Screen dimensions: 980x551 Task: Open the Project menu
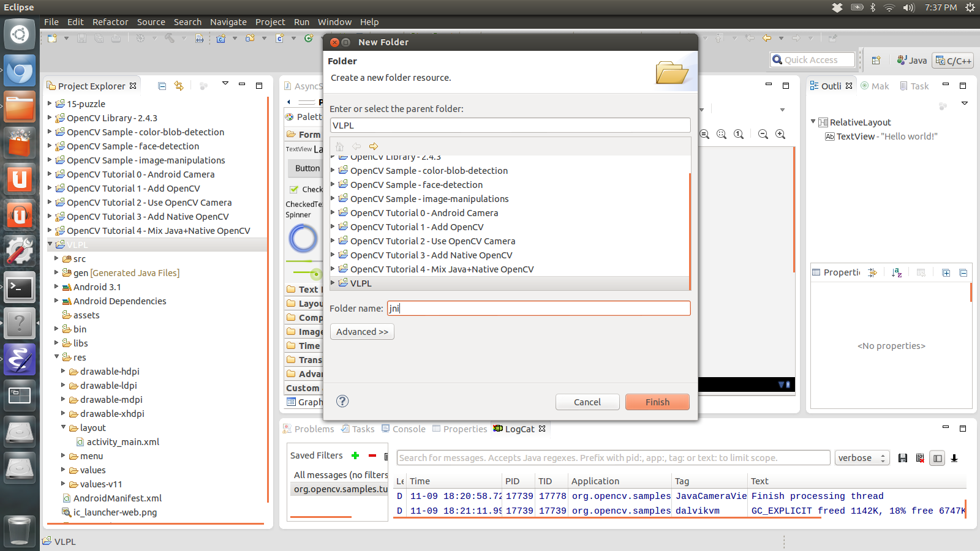click(x=270, y=21)
